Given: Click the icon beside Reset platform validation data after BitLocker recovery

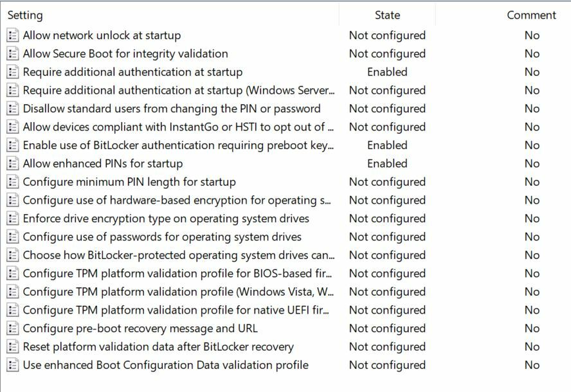Looking at the screenshot, I should tap(13, 347).
